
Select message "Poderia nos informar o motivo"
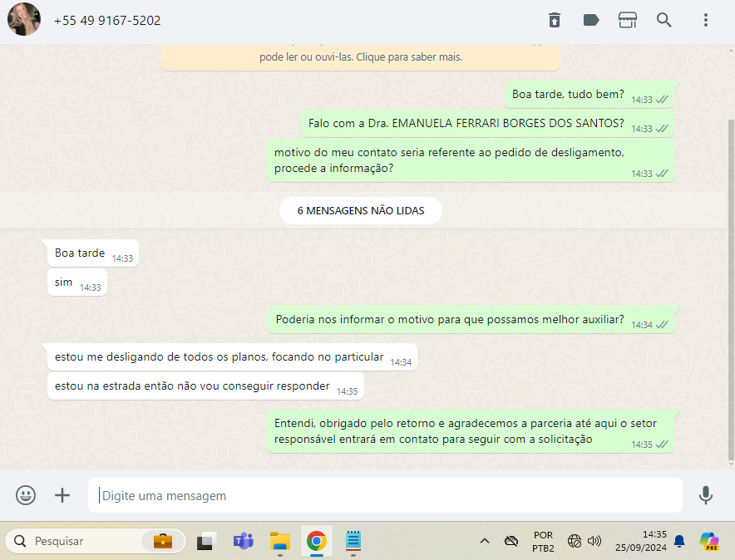tap(471, 320)
